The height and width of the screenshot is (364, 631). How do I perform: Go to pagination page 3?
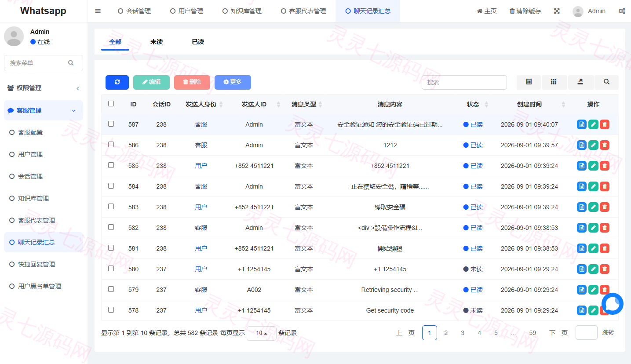click(463, 333)
